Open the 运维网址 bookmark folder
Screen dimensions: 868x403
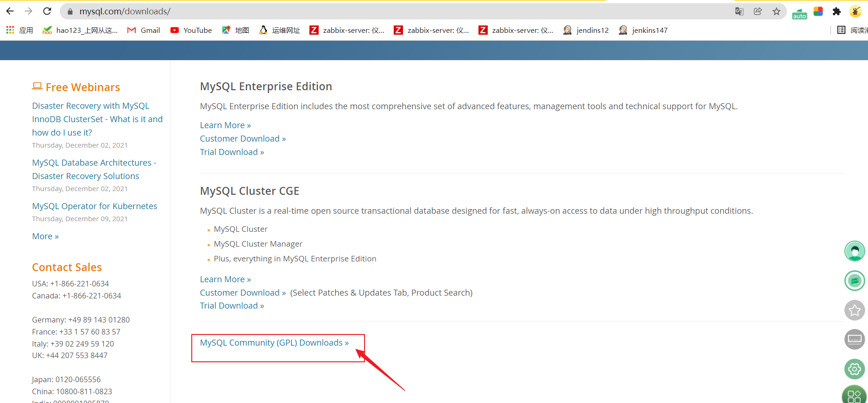pos(279,30)
